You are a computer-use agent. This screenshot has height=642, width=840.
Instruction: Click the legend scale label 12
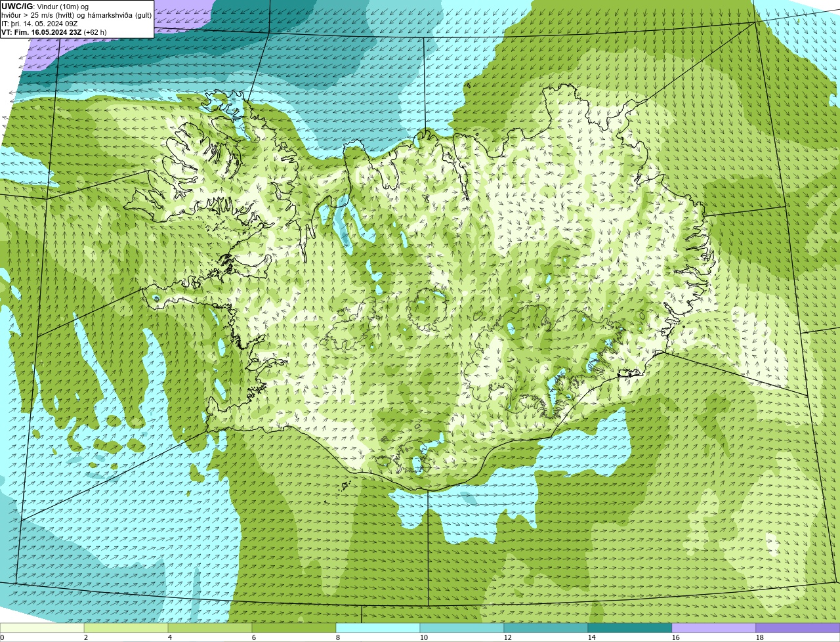508,637
